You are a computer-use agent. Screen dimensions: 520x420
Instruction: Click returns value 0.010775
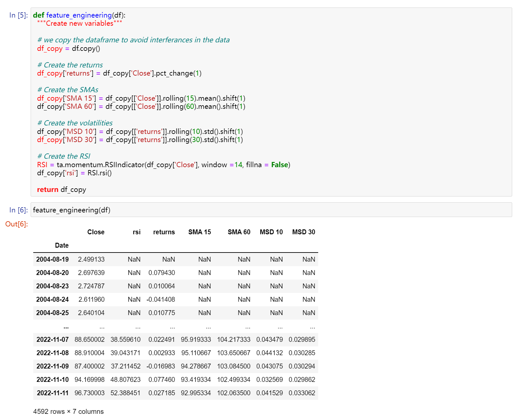click(x=162, y=313)
